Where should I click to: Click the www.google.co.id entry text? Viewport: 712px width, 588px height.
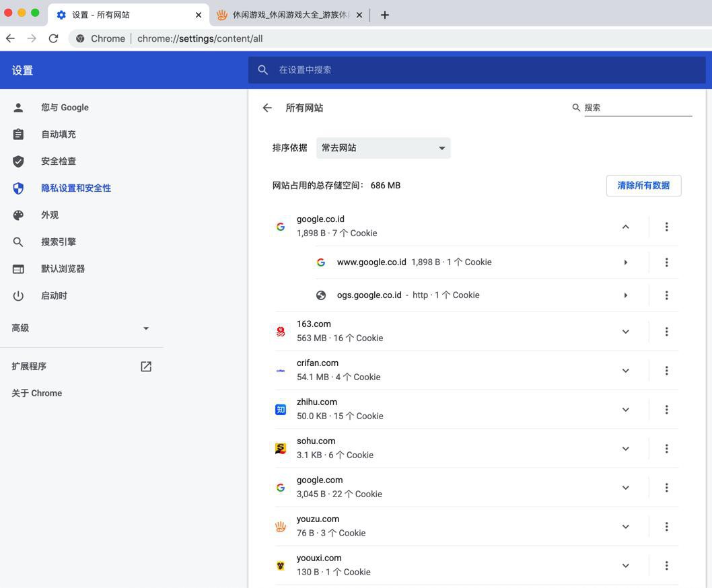click(x=371, y=262)
